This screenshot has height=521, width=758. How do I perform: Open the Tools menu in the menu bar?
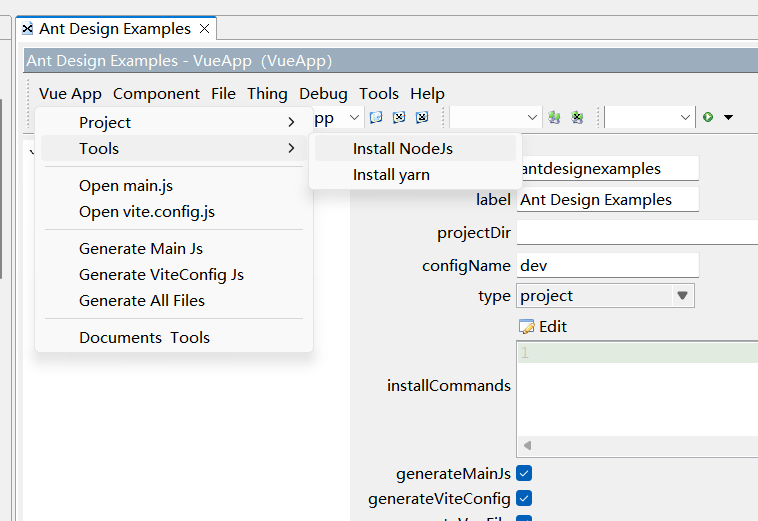click(379, 94)
